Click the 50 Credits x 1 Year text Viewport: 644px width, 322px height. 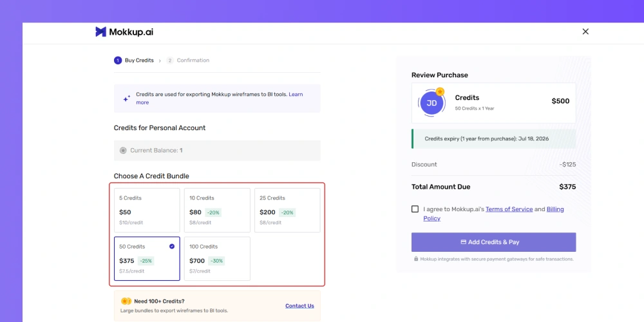pyautogui.click(x=475, y=109)
